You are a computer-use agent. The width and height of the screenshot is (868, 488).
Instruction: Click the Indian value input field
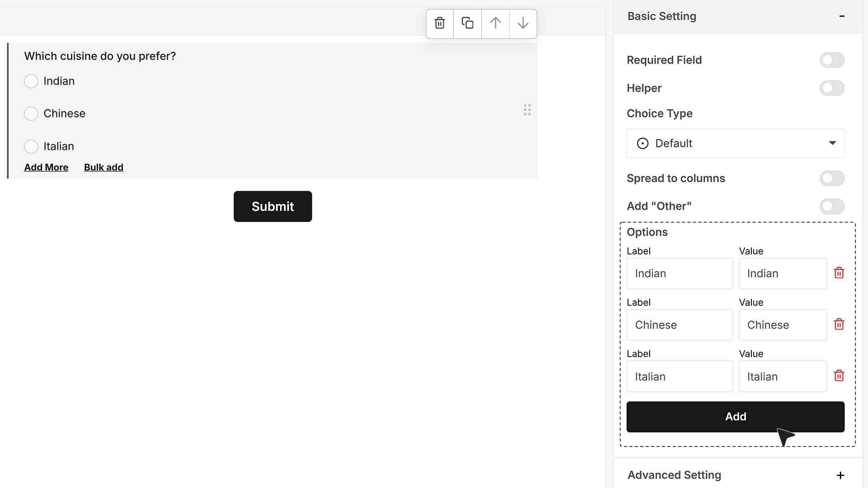pyautogui.click(x=783, y=273)
